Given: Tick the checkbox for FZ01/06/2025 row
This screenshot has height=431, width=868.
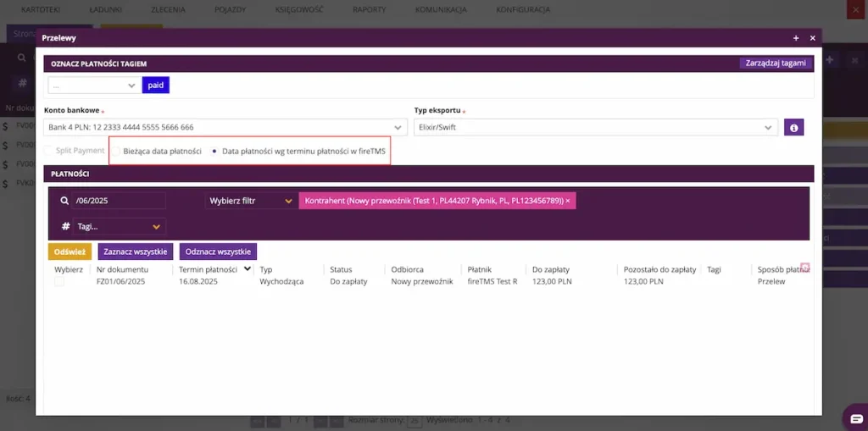Looking at the screenshot, I should tap(59, 282).
